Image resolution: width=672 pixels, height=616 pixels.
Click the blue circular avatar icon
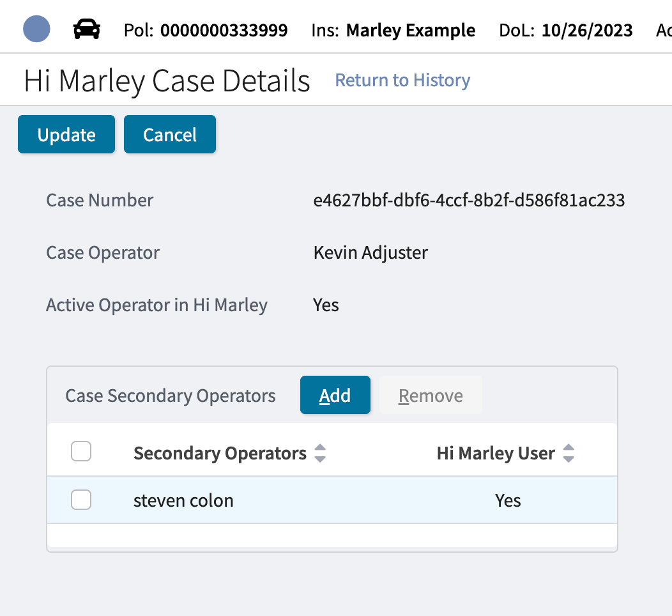pos(36,29)
